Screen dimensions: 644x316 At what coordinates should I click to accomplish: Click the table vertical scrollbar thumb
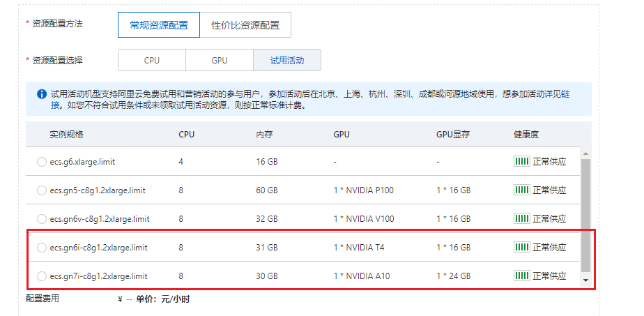click(585, 216)
